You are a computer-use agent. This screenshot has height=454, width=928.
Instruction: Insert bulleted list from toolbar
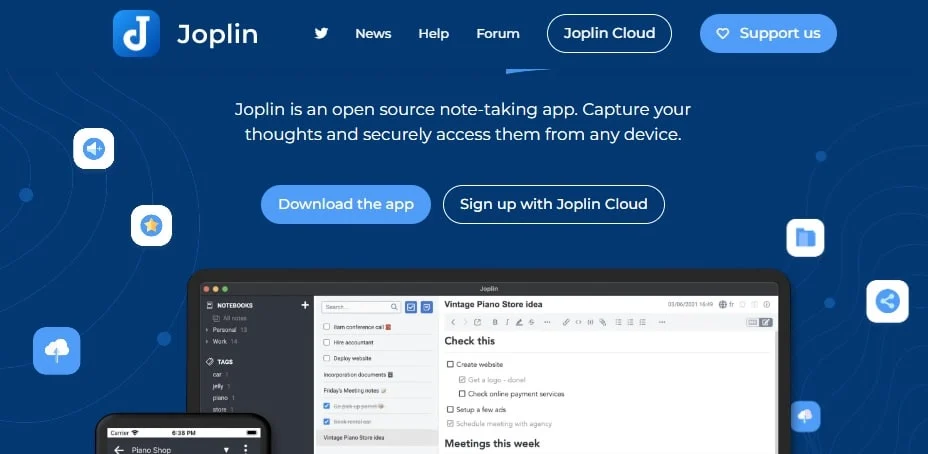pyautogui.click(x=618, y=322)
